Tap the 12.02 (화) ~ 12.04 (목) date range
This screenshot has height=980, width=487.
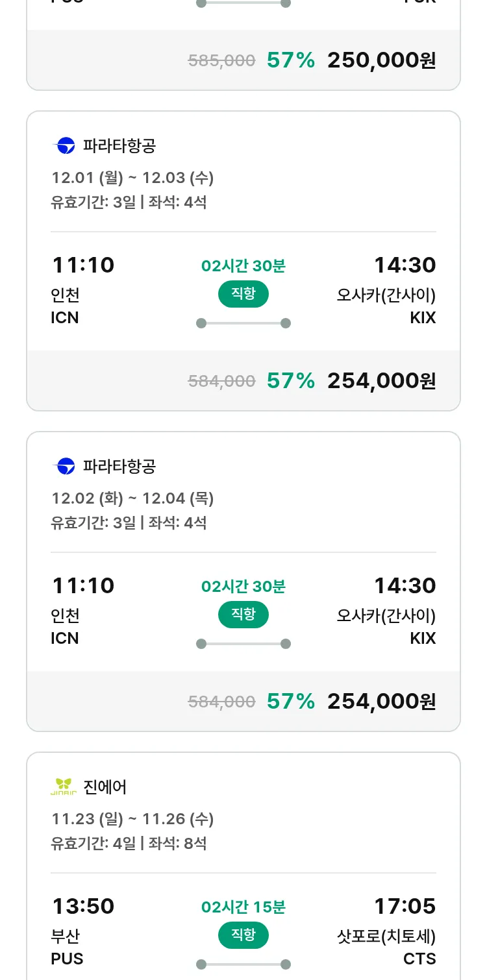click(x=132, y=498)
